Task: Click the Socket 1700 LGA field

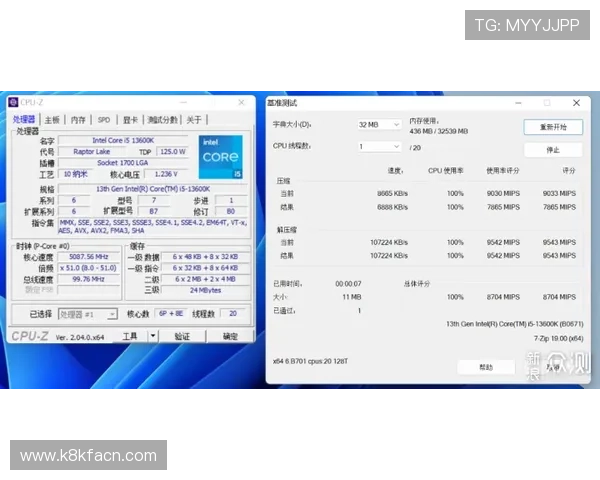Action: 123,163
